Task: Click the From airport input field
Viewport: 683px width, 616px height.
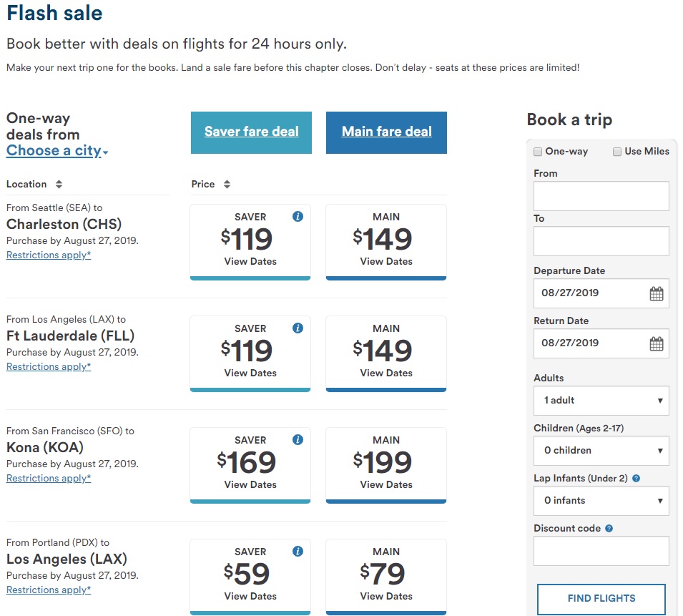Action: click(601, 196)
